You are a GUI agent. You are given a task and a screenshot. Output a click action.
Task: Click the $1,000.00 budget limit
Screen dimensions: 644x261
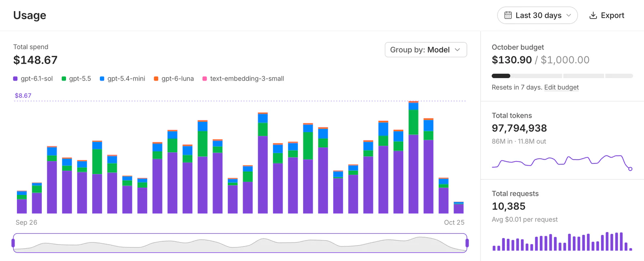tap(565, 60)
